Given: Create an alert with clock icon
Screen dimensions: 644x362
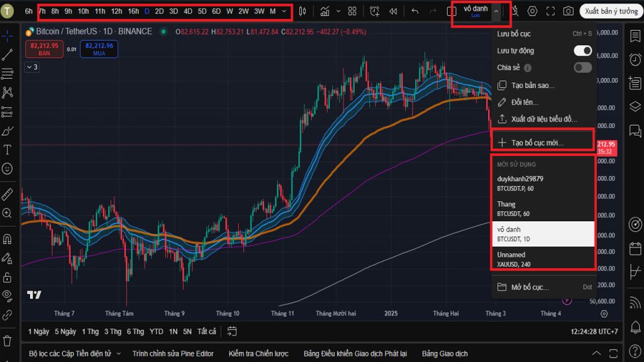Looking at the screenshot, I should [375, 11].
